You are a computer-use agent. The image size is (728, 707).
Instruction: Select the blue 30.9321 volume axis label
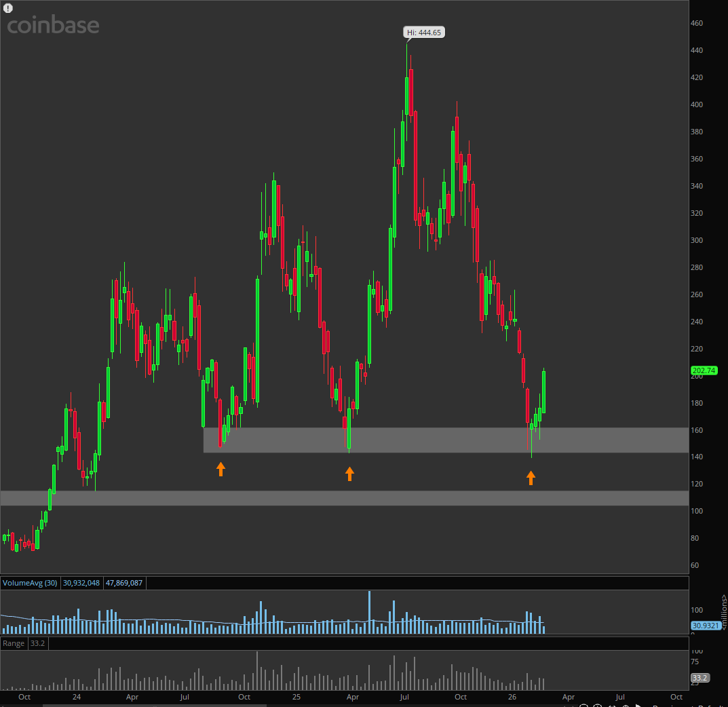[x=706, y=626]
